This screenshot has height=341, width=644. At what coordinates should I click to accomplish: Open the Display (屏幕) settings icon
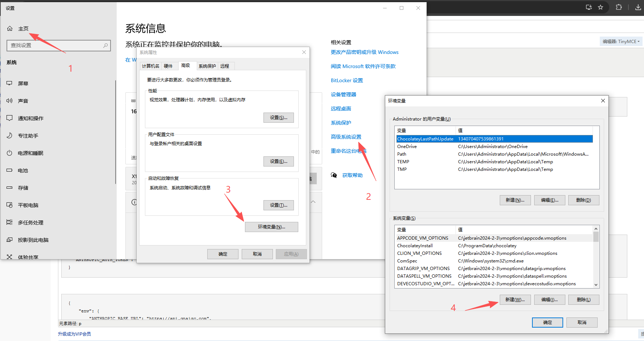pos(9,83)
